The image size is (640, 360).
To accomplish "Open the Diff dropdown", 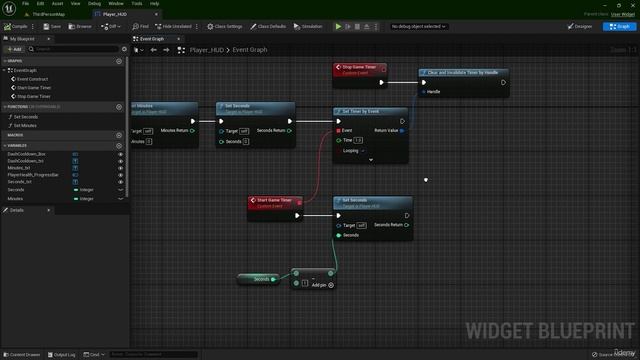I will pos(111,27).
